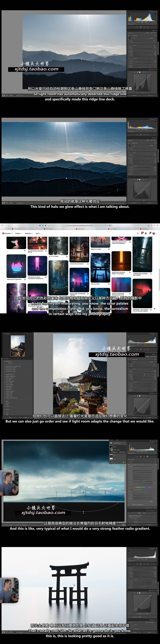Click the histogram shadow clipping triangle in wind turbine frame

[x=128, y=443]
